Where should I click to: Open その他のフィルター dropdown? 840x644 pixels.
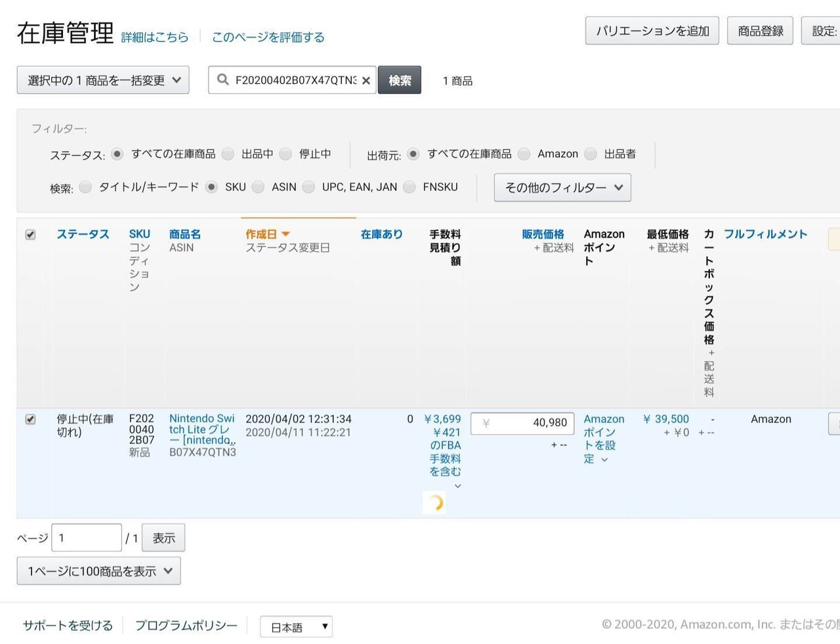point(562,188)
